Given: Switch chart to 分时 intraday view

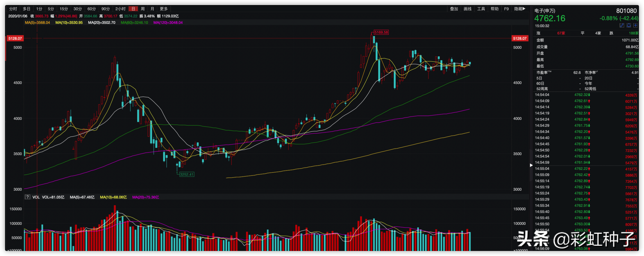Looking at the screenshot, I should [13, 9].
